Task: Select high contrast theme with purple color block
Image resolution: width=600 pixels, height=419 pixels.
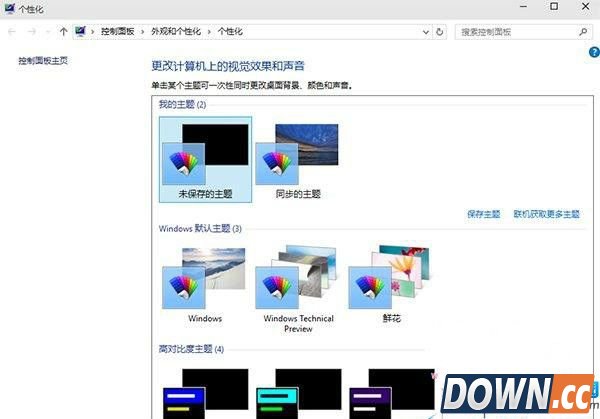Action: [x=392, y=393]
